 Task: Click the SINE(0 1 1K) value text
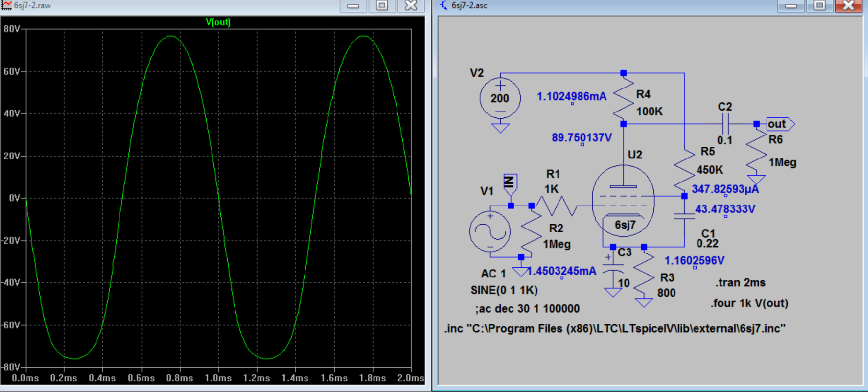point(504,290)
